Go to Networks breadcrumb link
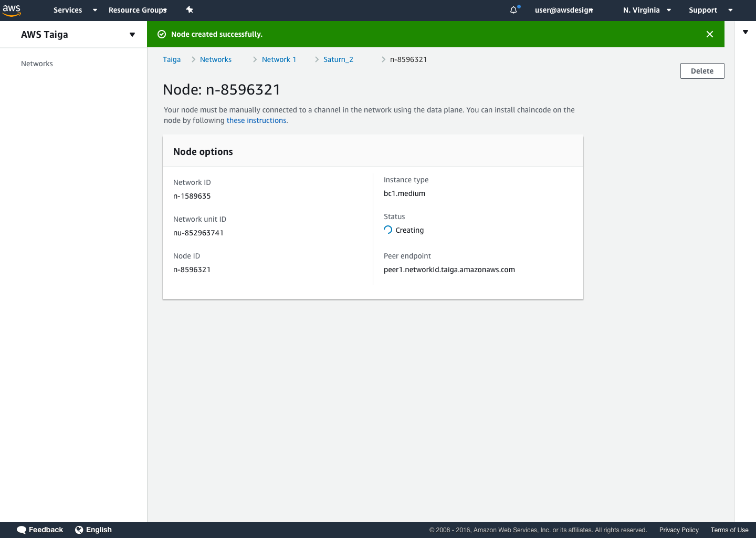The image size is (756, 538). [x=216, y=59]
